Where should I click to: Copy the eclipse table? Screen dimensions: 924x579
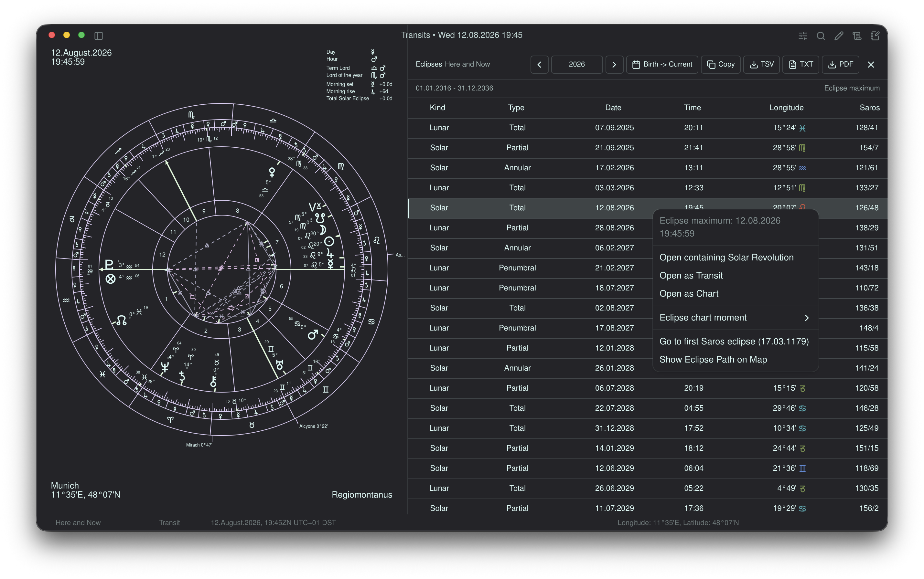click(721, 64)
